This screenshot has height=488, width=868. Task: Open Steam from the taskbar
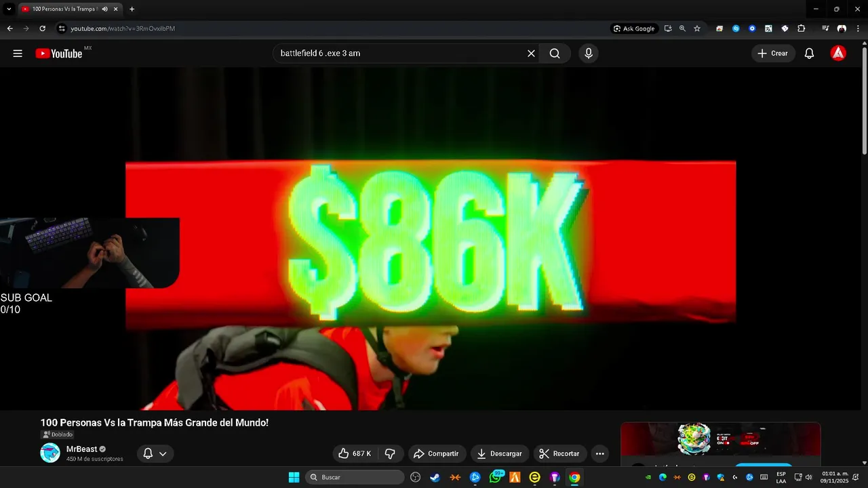[435, 477]
